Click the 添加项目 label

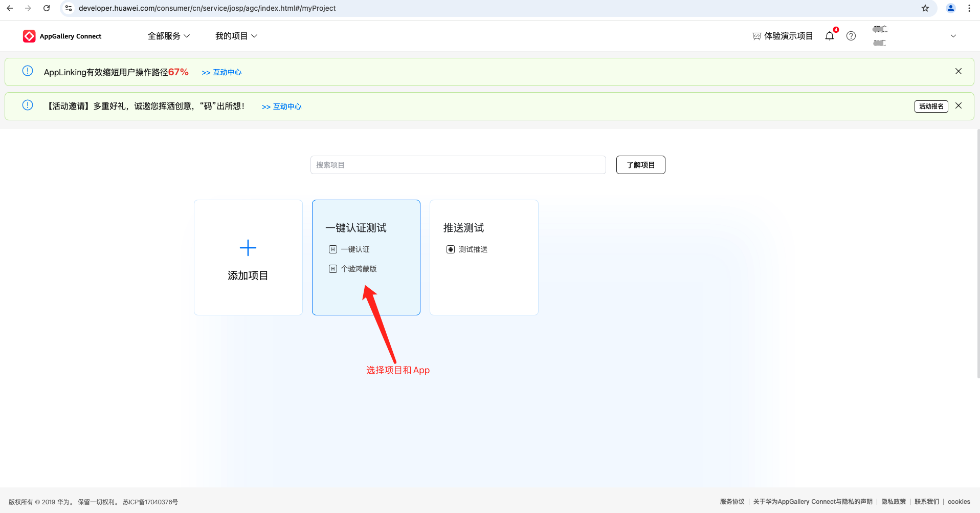[248, 275]
